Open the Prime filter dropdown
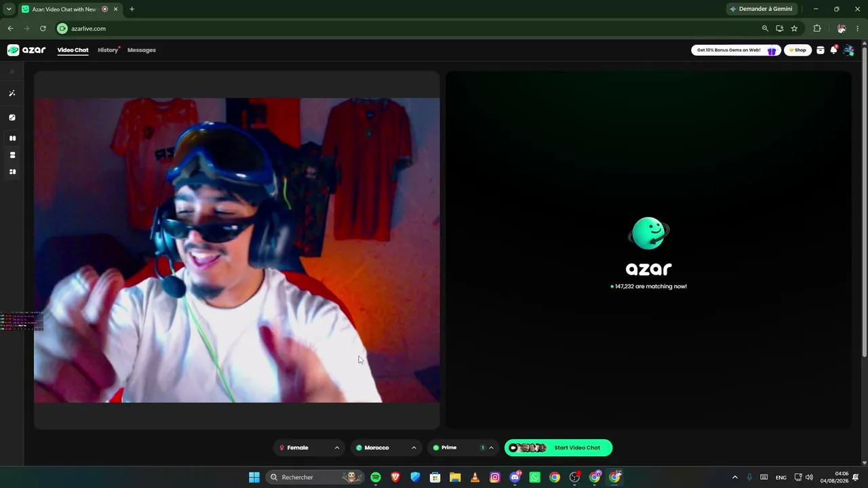Viewport: 868px width, 488px height. point(462,447)
